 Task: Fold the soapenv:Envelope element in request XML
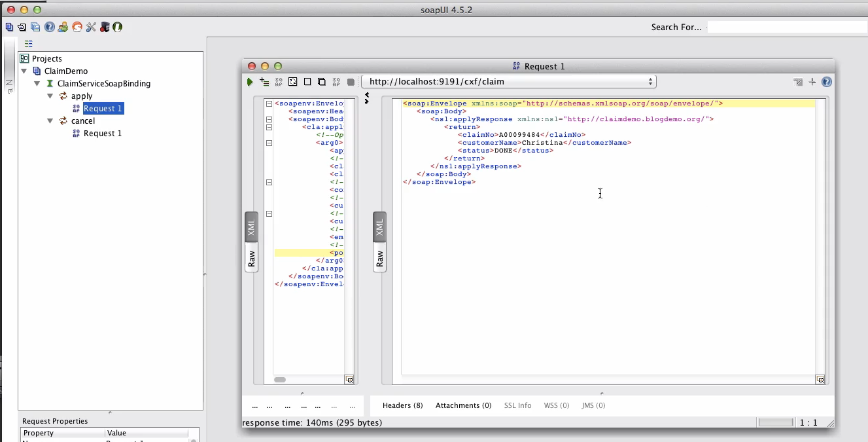click(x=268, y=103)
